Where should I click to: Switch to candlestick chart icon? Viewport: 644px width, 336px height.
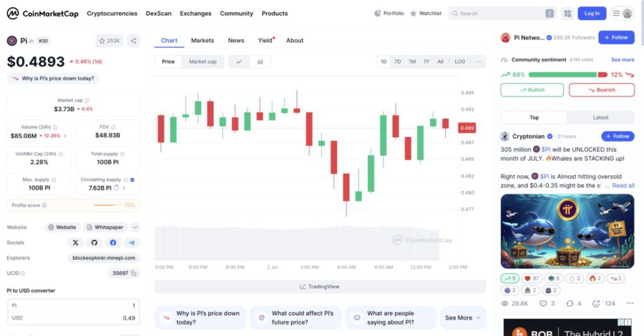(260, 62)
